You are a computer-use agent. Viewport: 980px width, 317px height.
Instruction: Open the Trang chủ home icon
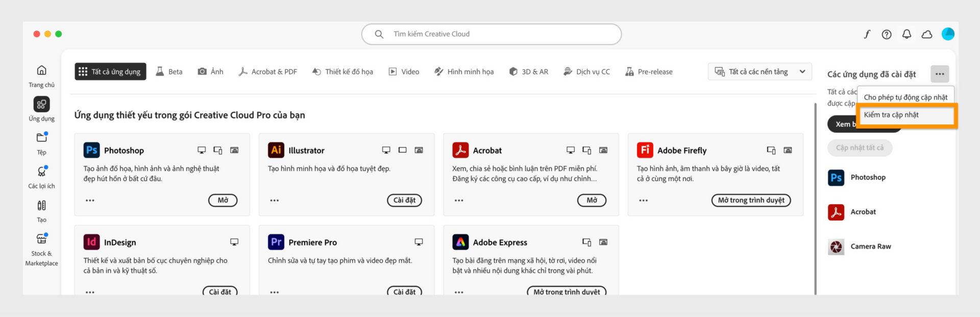pos(42,70)
